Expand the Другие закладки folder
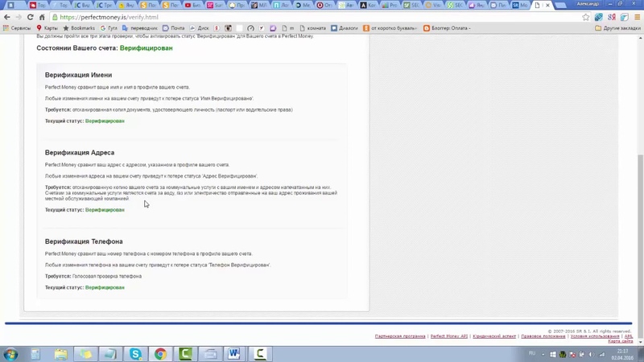This screenshot has height=362, width=644. [617, 28]
